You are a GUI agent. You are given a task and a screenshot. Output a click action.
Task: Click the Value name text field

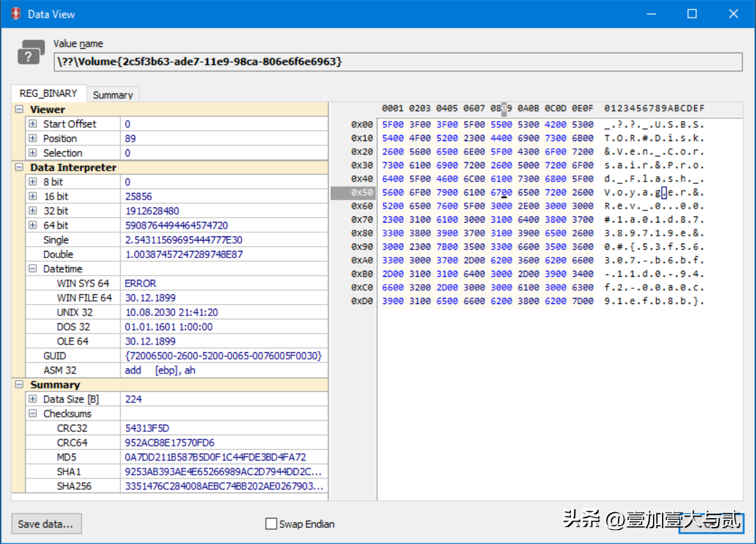click(398, 62)
